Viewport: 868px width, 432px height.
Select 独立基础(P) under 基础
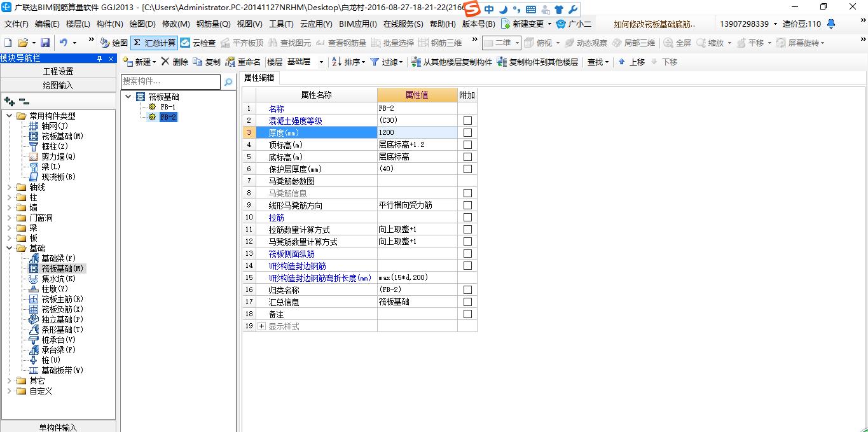click(62, 319)
